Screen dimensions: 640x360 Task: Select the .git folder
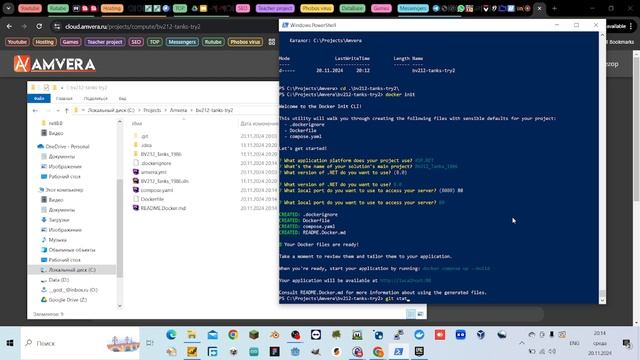(141, 136)
